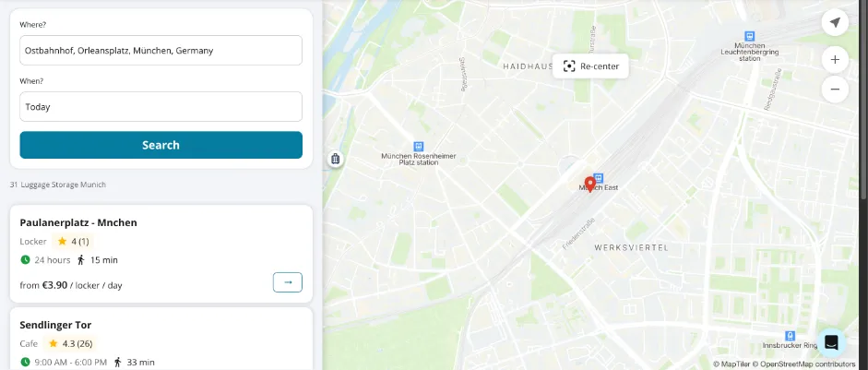Image resolution: width=868 pixels, height=370 pixels.
Task: Click the 24 hours opening time text
Action: 52,260
